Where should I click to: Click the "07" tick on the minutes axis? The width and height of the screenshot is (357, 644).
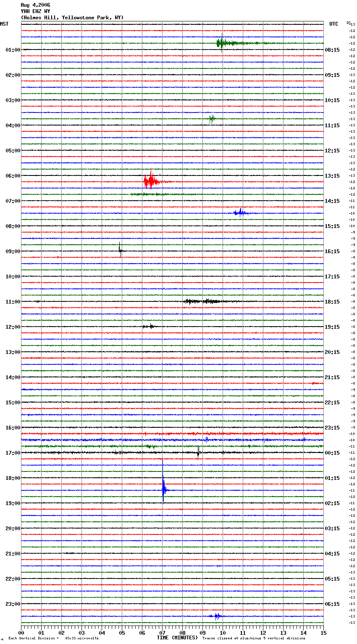point(162,633)
